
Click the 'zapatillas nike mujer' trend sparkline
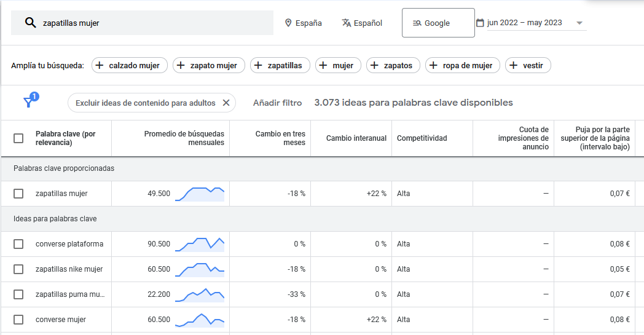[x=200, y=270]
